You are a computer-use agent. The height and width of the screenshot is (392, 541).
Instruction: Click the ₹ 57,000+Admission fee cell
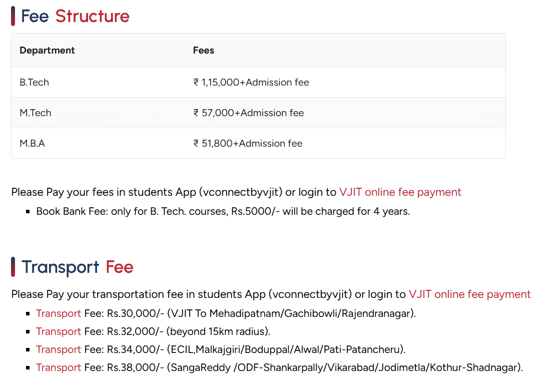(248, 113)
